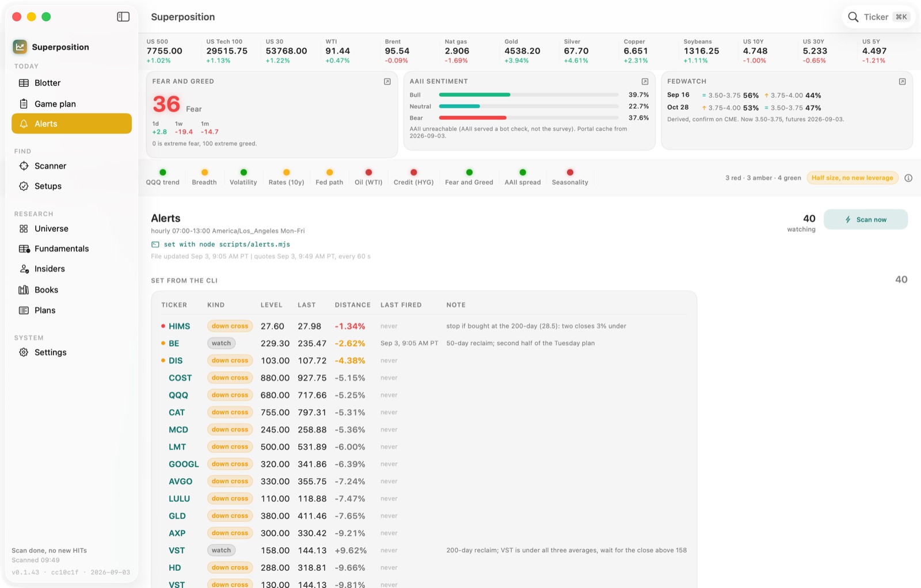
Task: Click the Half size, no new leverage badge
Action: click(x=853, y=178)
